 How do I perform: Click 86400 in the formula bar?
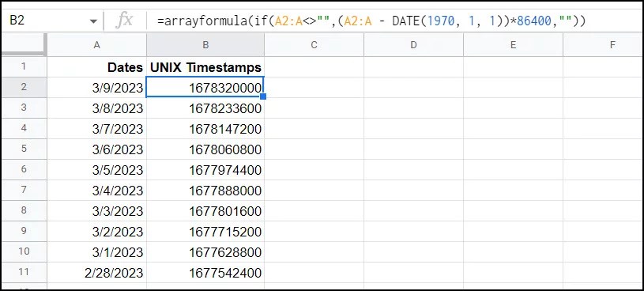[x=534, y=21]
